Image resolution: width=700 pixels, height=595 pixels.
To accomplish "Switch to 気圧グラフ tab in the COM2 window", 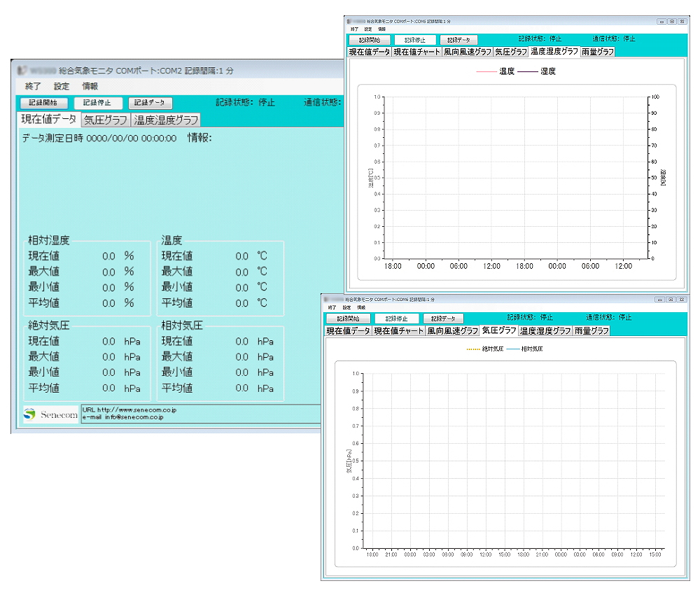I will [106, 120].
